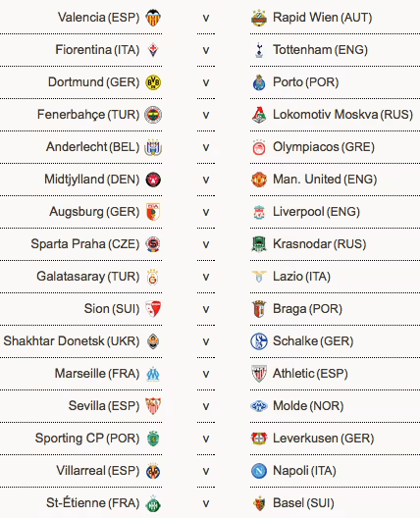420x518 pixels.
Task: Click the Galatasaray crest
Action: click(x=153, y=277)
